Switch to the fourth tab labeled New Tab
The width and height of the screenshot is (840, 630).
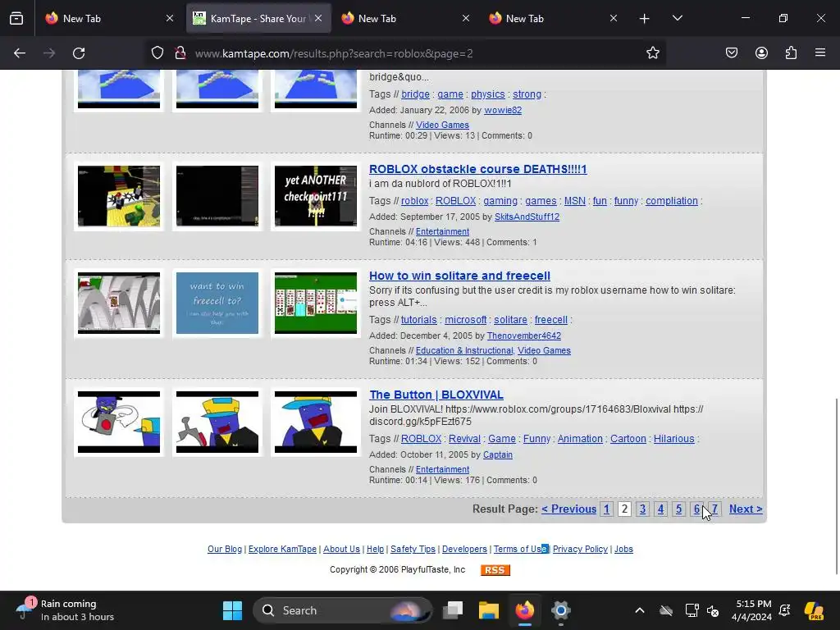pos(554,18)
